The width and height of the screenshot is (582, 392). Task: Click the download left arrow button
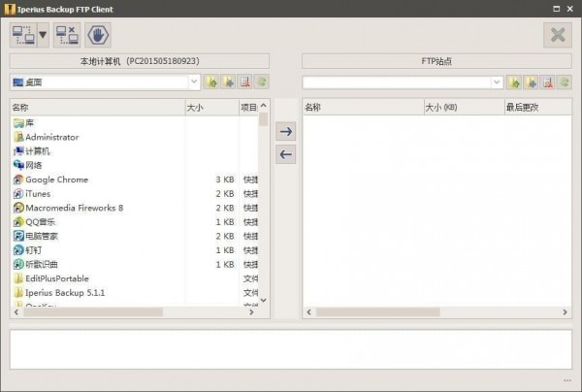pos(285,154)
